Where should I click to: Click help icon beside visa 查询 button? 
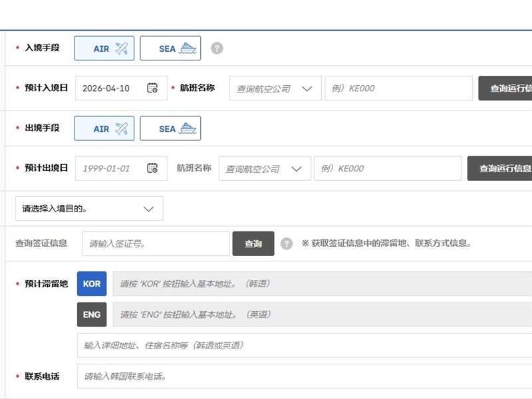287,244
